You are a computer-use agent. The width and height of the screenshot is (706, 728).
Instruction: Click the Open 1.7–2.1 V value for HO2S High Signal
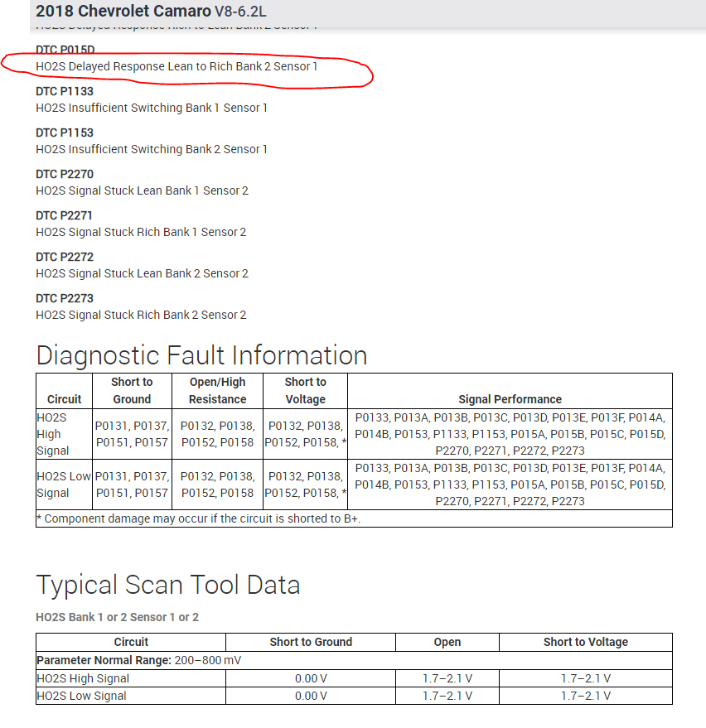click(447, 678)
